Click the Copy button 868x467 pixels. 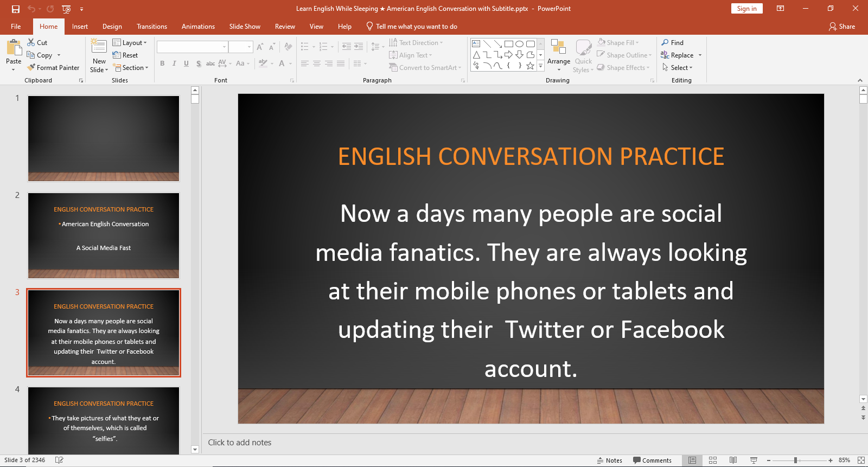pyautogui.click(x=40, y=55)
